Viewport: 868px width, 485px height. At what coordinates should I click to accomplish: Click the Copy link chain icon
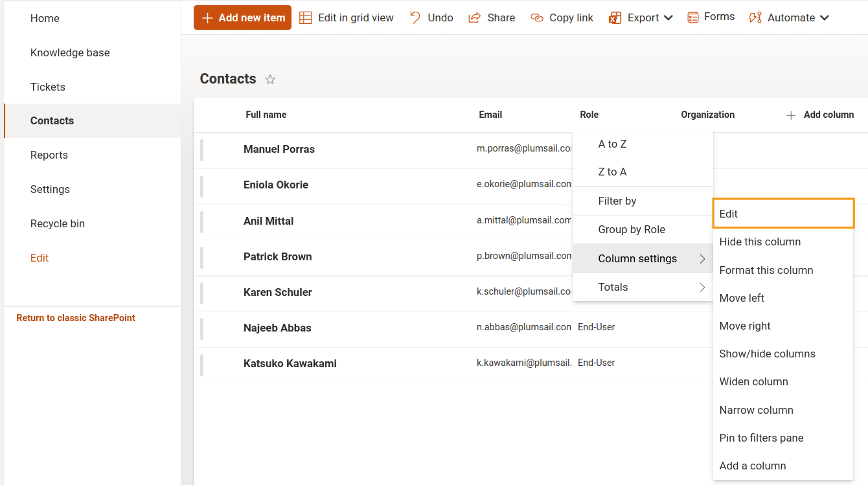pyautogui.click(x=536, y=18)
